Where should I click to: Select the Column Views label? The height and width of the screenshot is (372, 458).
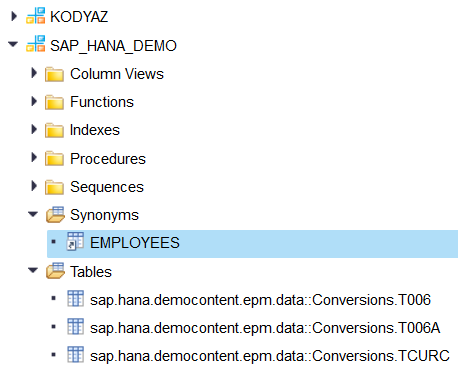[117, 74]
